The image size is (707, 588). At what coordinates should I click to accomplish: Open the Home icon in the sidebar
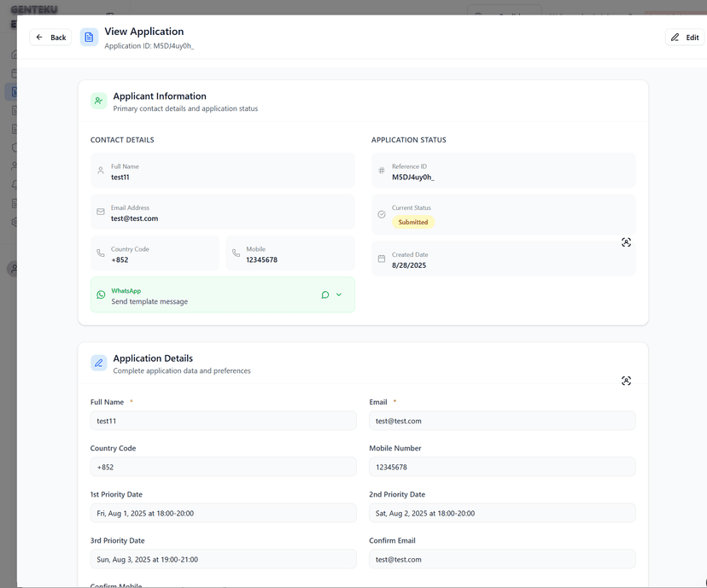(x=14, y=53)
